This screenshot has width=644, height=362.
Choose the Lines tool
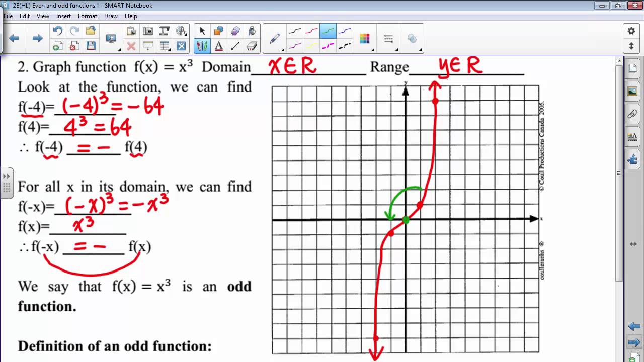[x=235, y=46]
